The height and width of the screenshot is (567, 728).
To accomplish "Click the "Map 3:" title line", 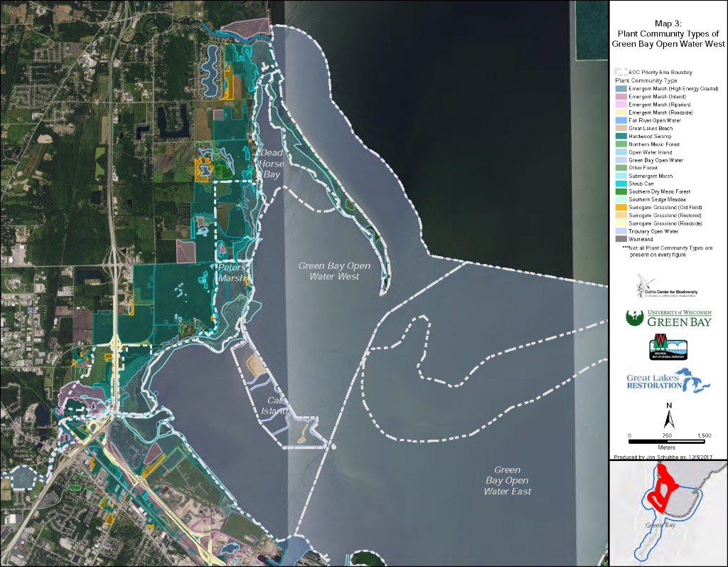I will point(668,23).
